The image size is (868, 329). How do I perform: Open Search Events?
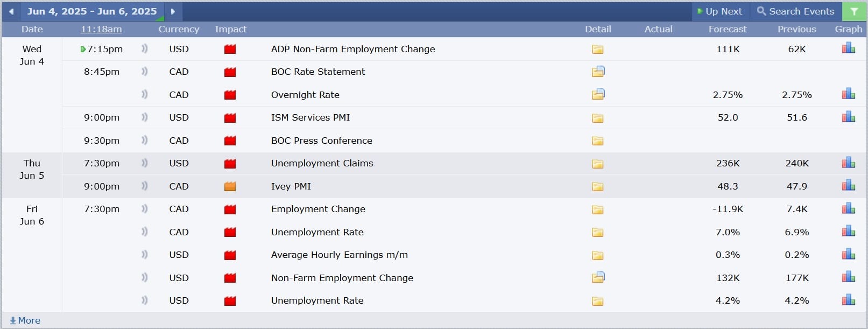point(795,11)
